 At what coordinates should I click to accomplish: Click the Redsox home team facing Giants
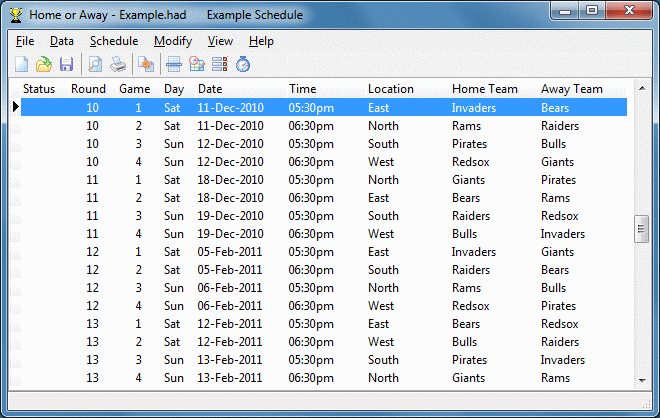pyautogui.click(x=471, y=162)
